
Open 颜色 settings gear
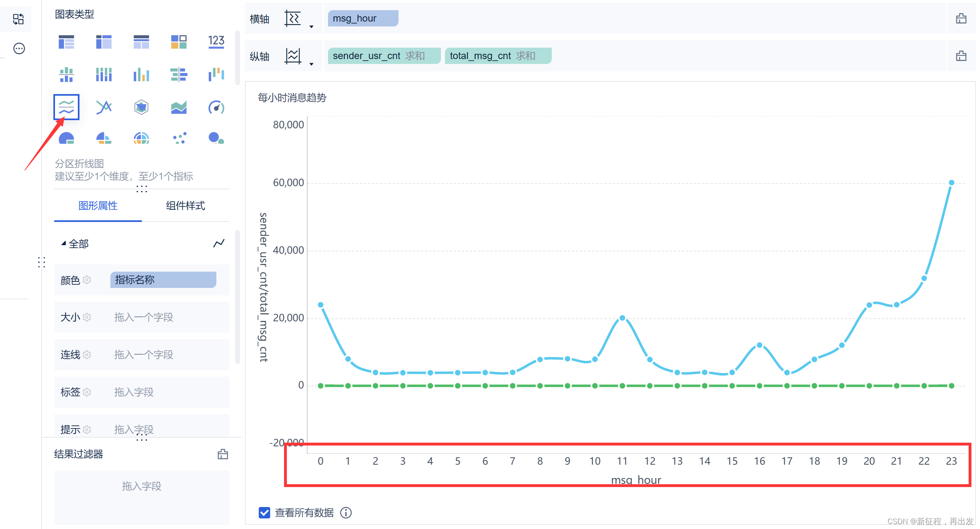point(87,280)
